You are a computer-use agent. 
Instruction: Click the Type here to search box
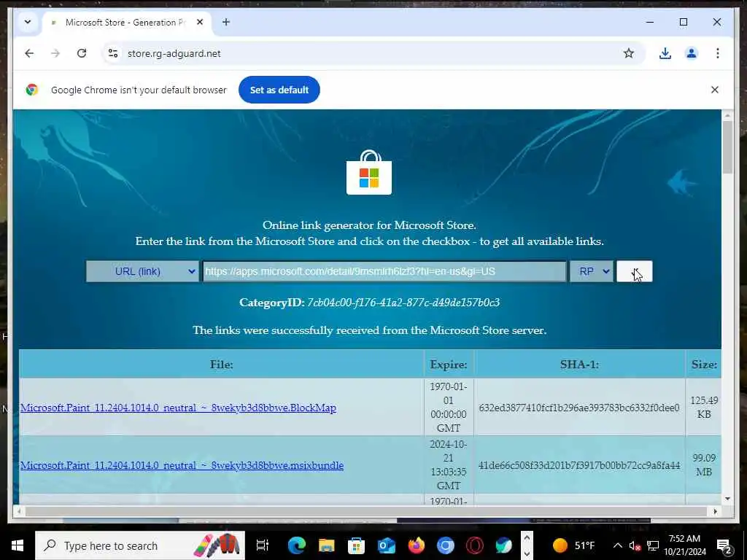140,545
